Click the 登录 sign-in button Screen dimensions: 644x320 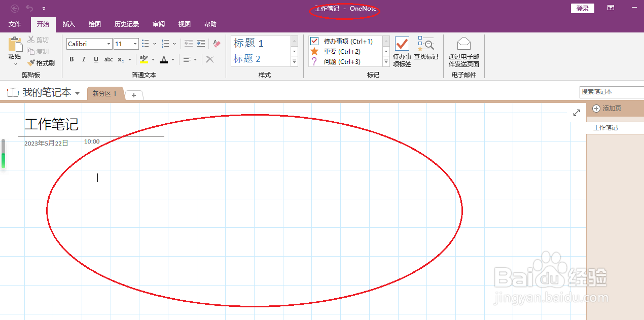583,8
